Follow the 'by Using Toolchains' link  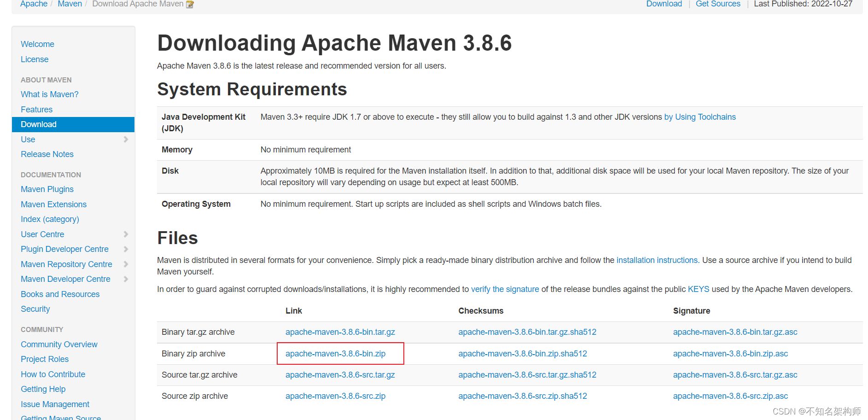[700, 117]
